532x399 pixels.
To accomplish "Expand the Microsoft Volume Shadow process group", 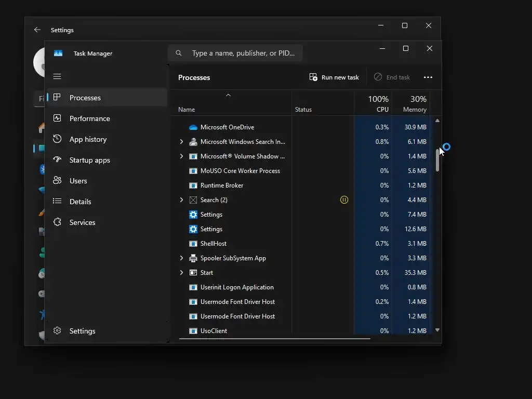I will (x=181, y=156).
